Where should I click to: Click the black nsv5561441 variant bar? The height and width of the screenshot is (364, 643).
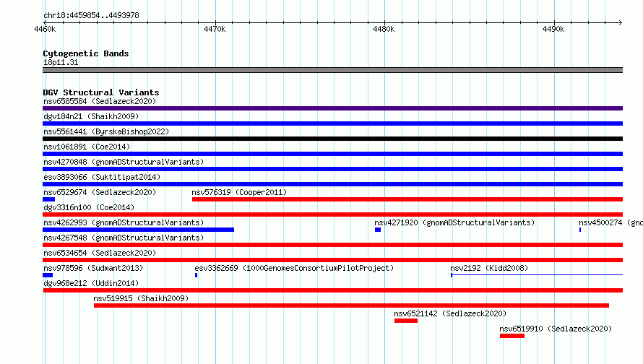click(x=332, y=139)
